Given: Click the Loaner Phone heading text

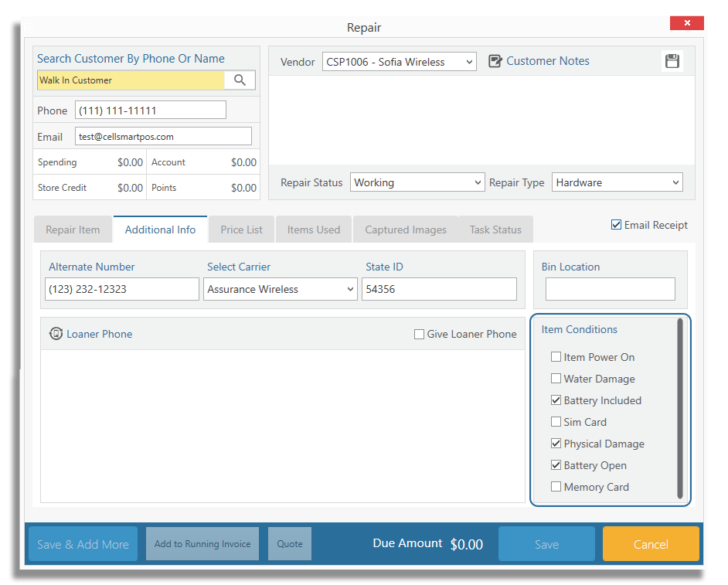Looking at the screenshot, I should tap(100, 334).
